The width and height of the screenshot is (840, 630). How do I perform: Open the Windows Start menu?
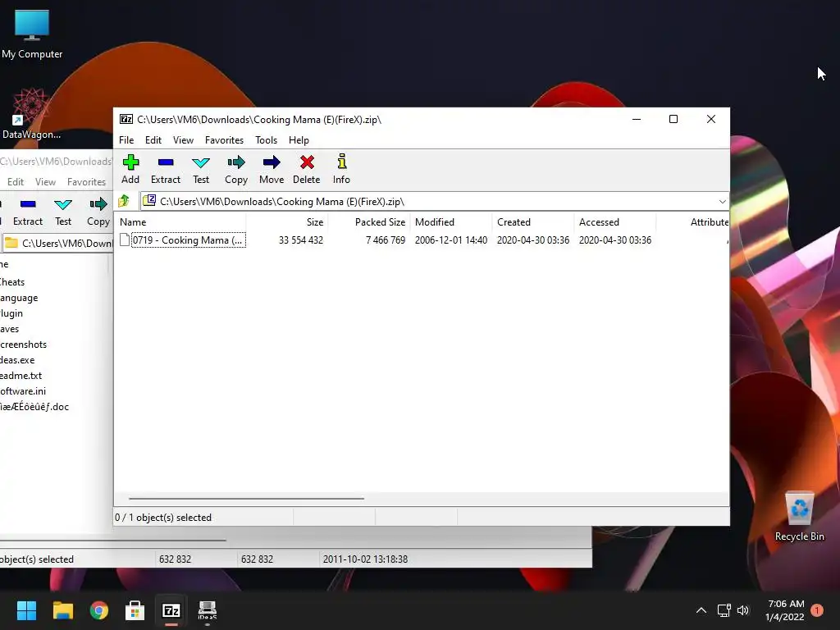[x=26, y=610]
